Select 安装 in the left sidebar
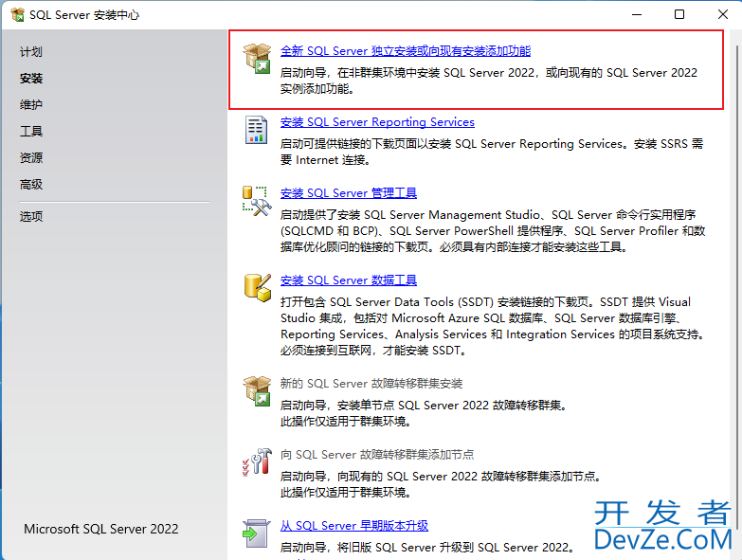 click(31, 78)
